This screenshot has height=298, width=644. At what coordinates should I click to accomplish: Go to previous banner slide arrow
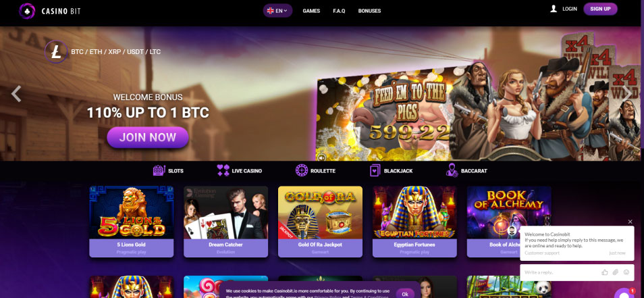coord(16,94)
